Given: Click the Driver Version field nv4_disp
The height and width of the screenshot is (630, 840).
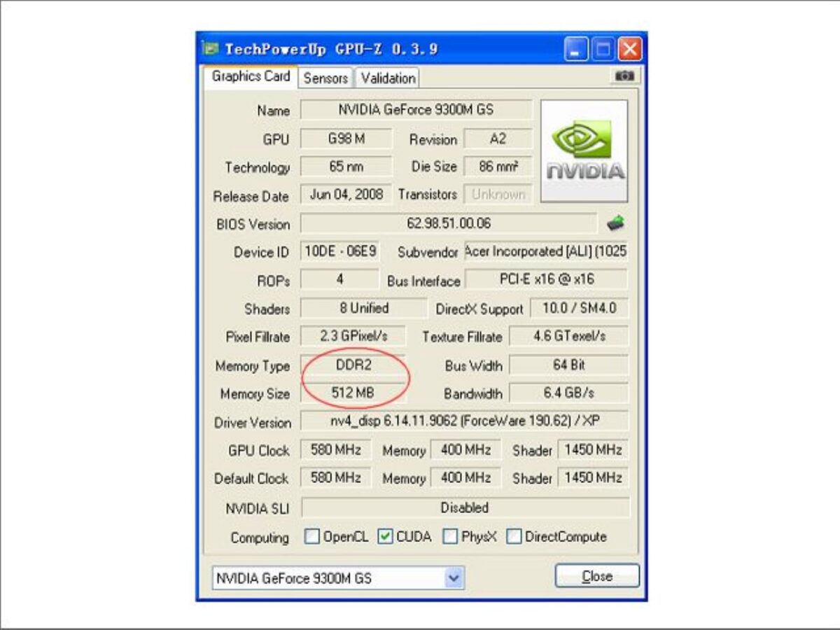Looking at the screenshot, I should (x=464, y=421).
